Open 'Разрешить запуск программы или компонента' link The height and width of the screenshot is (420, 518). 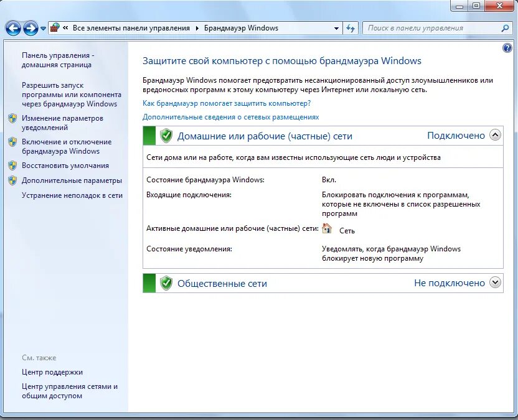[x=72, y=95]
